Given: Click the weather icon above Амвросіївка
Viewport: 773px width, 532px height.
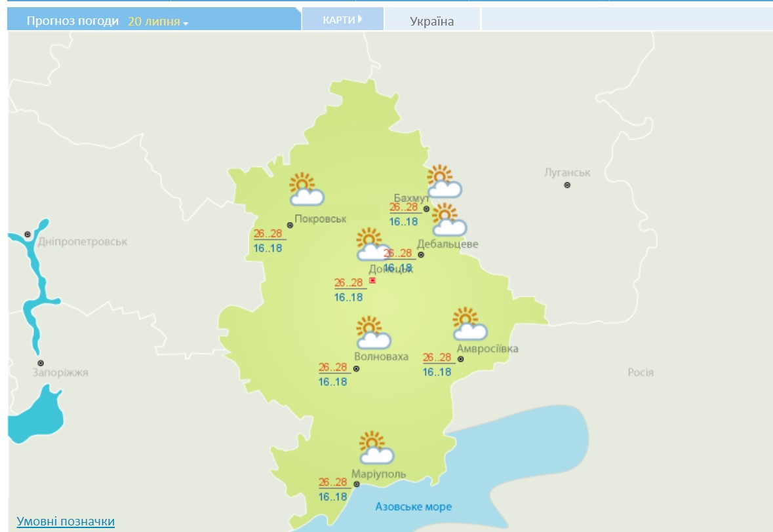Looking at the screenshot, I should pos(470,324).
